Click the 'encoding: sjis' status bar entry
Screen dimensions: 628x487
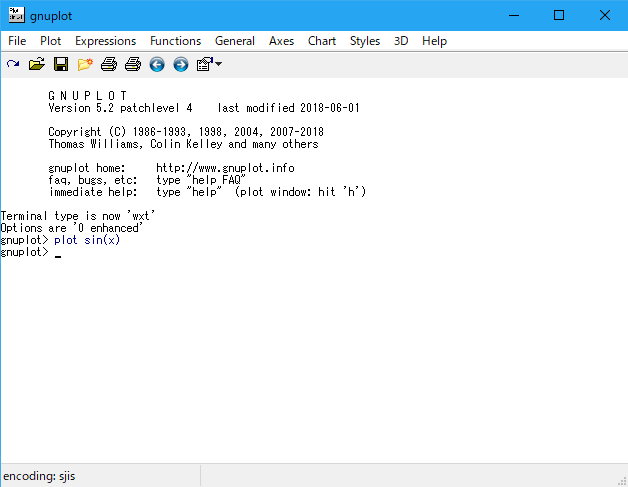pos(39,476)
